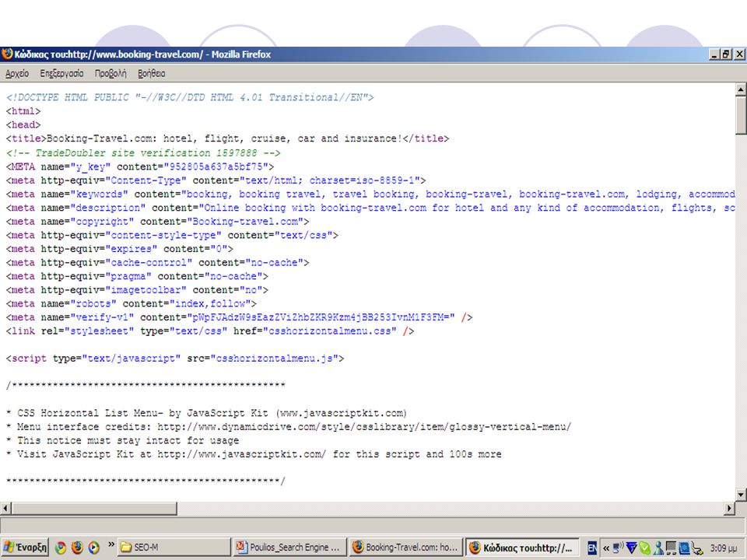This screenshot has height=560, width=747.
Task: Click Firefox icon in title bar
Action: [x=7, y=54]
